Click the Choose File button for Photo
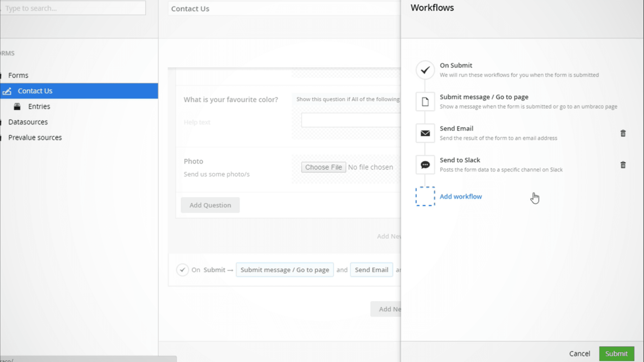This screenshot has width=644, height=362. click(323, 167)
